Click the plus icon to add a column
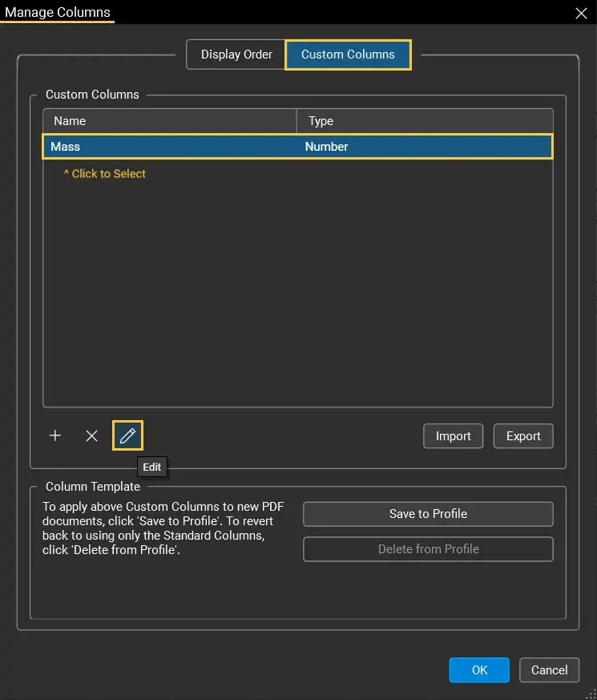Screen dimensions: 597x700 tap(55, 435)
